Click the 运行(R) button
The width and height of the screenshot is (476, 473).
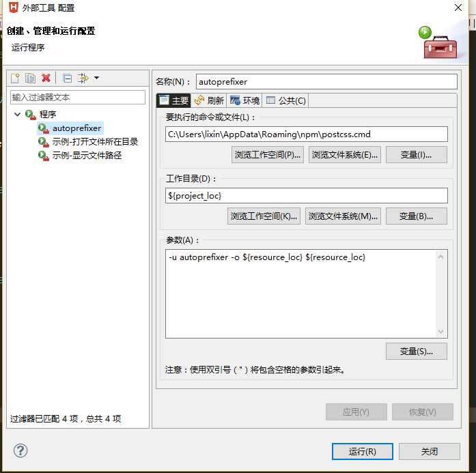363,451
